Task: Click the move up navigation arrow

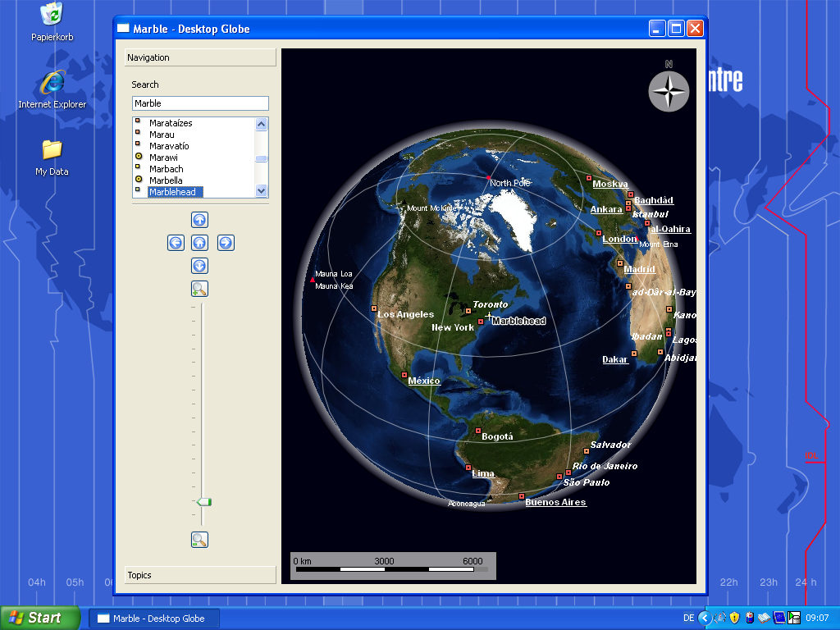Action: coord(199,220)
